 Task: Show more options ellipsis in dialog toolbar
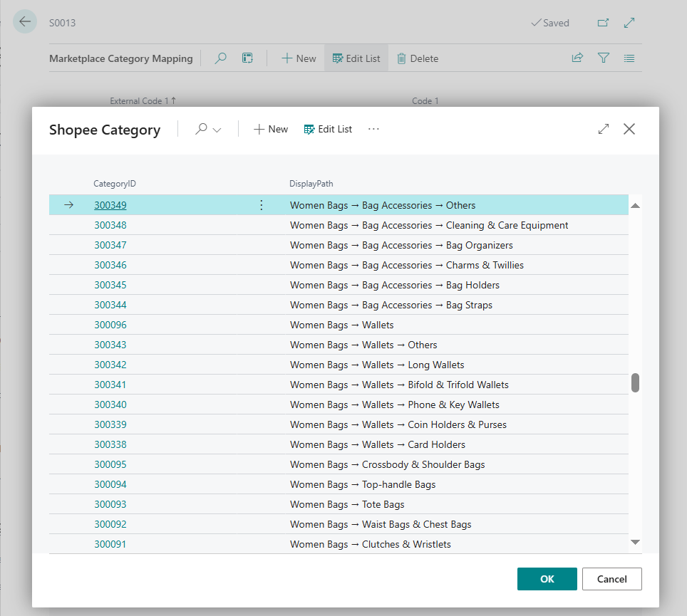373,129
